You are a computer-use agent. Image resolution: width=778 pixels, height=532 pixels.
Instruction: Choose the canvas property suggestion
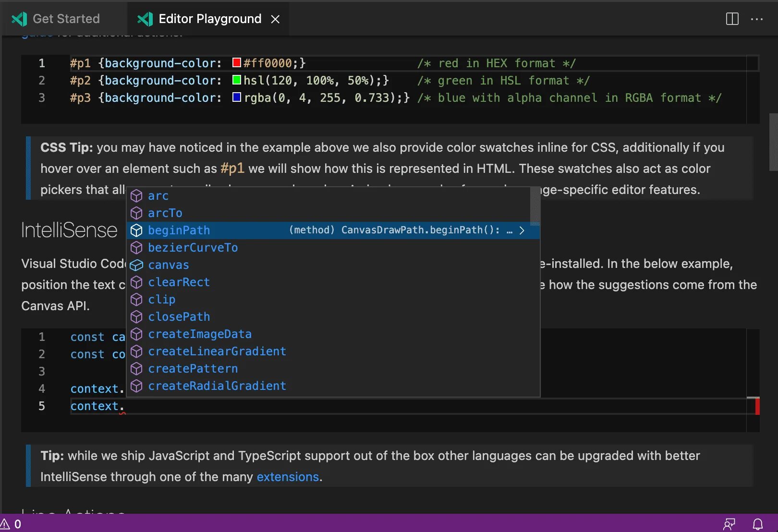click(333, 265)
